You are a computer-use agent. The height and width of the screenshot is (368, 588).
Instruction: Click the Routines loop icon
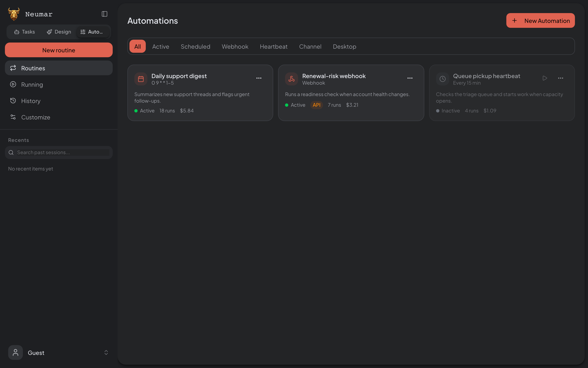point(13,68)
